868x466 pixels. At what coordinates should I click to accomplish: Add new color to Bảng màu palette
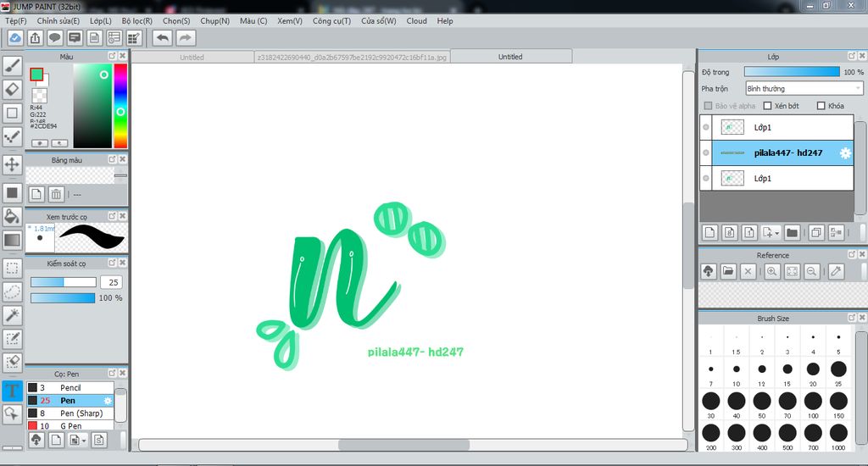coord(36,194)
